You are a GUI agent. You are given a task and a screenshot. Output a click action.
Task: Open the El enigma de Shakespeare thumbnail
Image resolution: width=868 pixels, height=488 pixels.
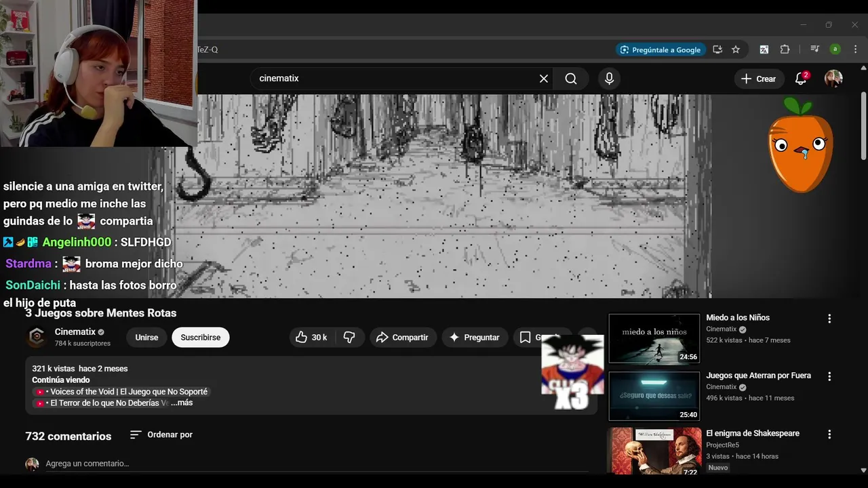(x=654, y=451)
